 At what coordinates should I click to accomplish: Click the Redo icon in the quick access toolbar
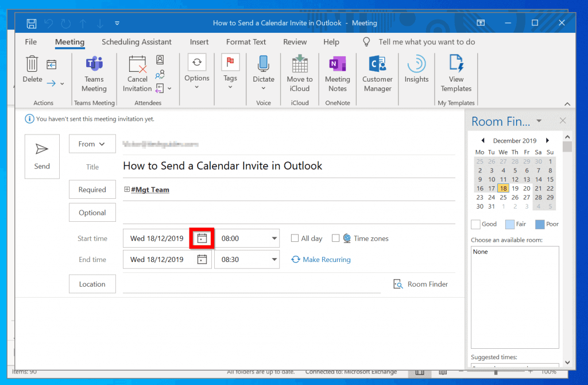pyautogui.click(x=66, y=23)
